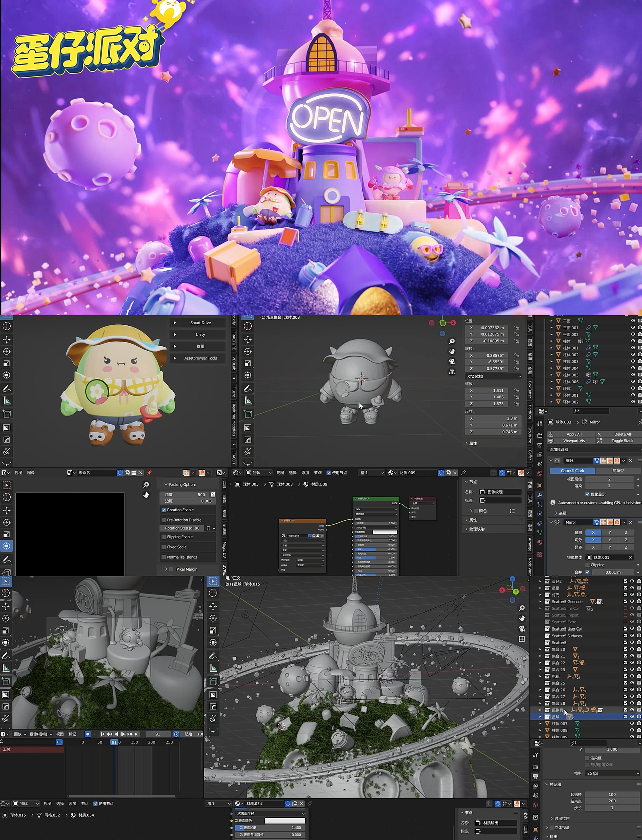Open 图像 menu in image editor
Viewport: 642px width, 840px height.
click(31, 473)
